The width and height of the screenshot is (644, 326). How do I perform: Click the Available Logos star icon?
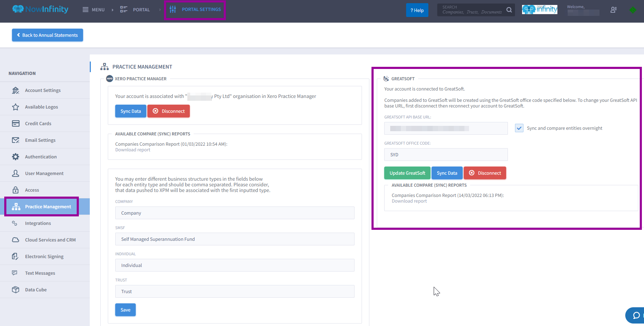(16, 107)
